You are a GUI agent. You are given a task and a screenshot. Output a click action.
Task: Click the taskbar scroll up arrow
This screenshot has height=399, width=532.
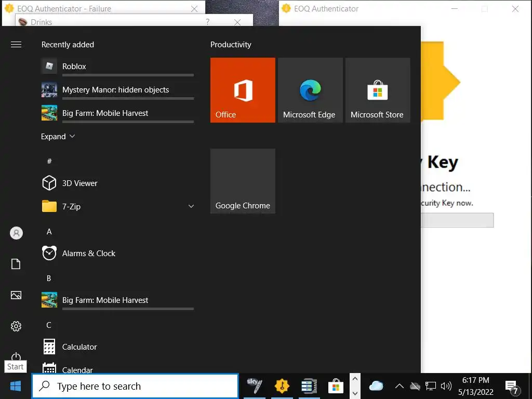(355, 379)
